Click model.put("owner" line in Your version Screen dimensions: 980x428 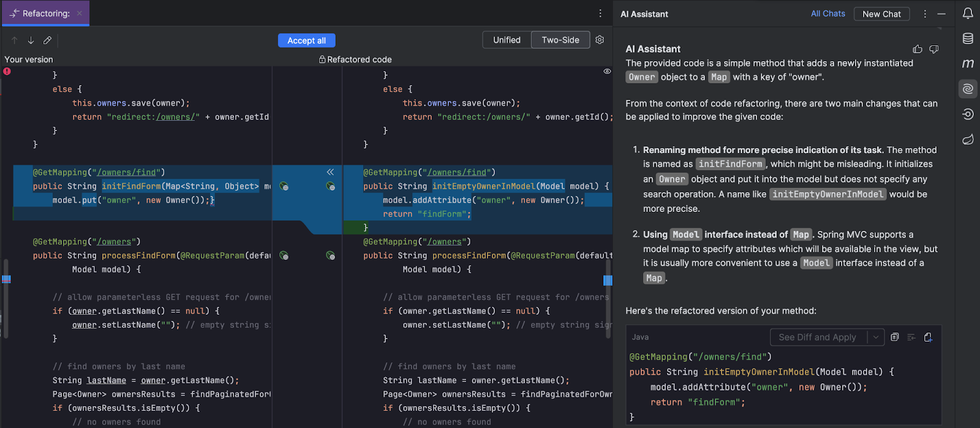pos(134,200)
